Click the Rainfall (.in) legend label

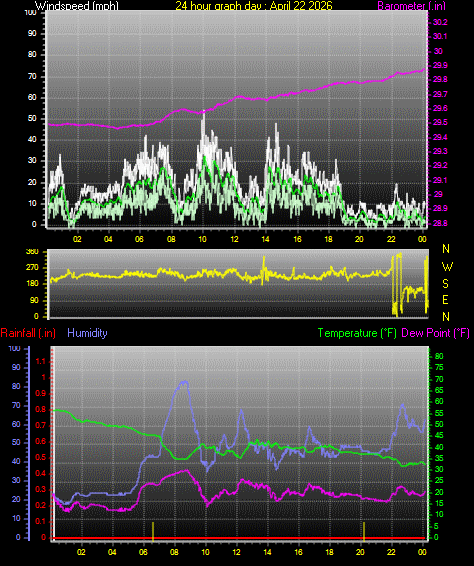(28, 333)
